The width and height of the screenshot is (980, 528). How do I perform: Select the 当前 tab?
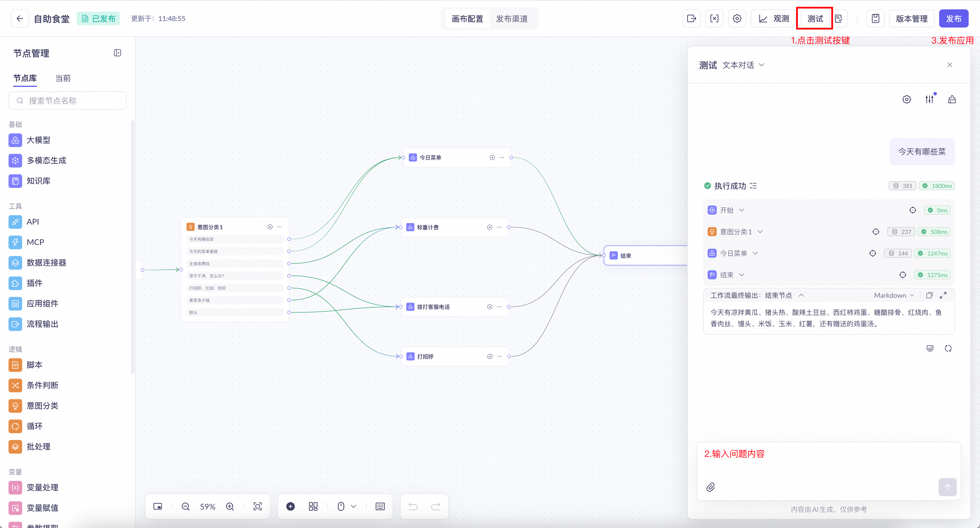click(63, 78)
